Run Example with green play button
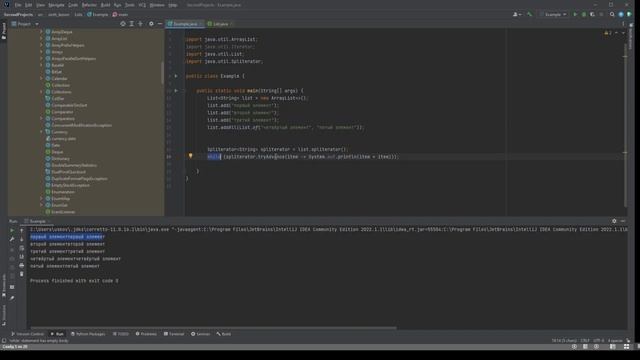 click(575, 14)
